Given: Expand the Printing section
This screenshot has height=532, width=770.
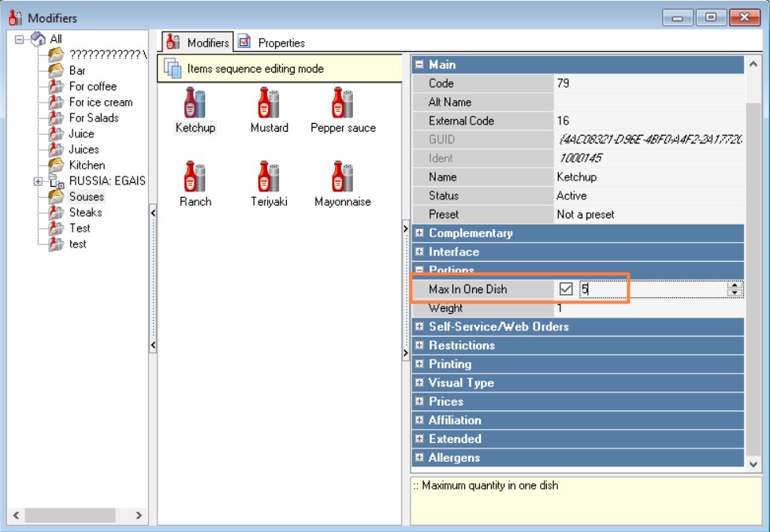Looking at the screenshot, I should tap(419, 363).
